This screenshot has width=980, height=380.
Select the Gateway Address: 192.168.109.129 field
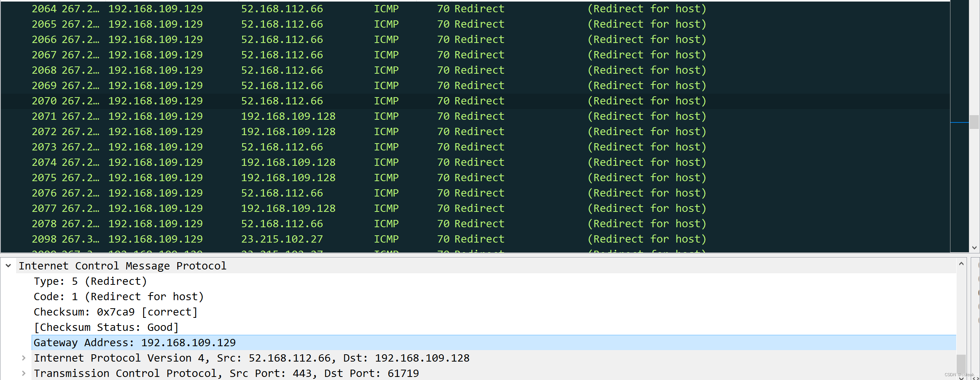[x=134, y=342]
